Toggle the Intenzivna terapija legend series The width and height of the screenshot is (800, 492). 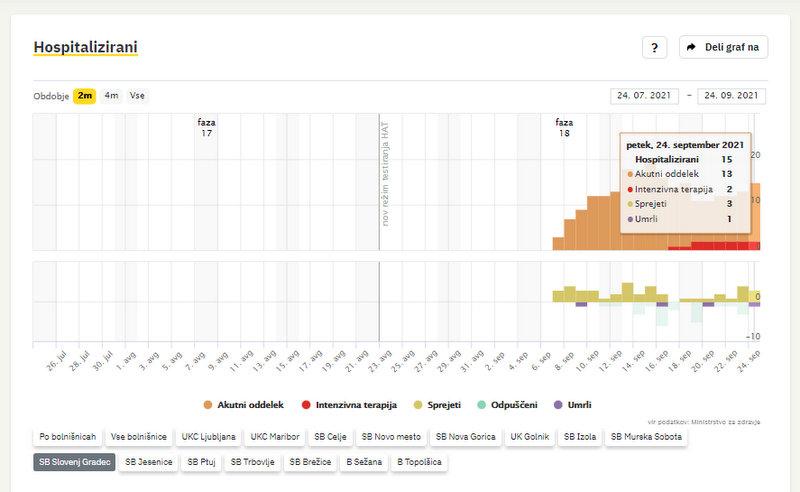click(349, 405)
